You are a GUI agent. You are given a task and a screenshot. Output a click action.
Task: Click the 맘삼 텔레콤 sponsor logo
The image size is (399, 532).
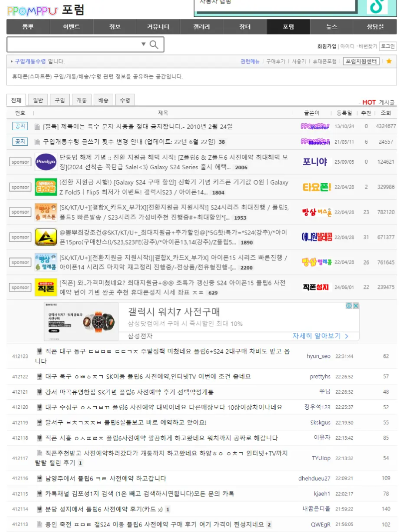[x=46, y=262]
